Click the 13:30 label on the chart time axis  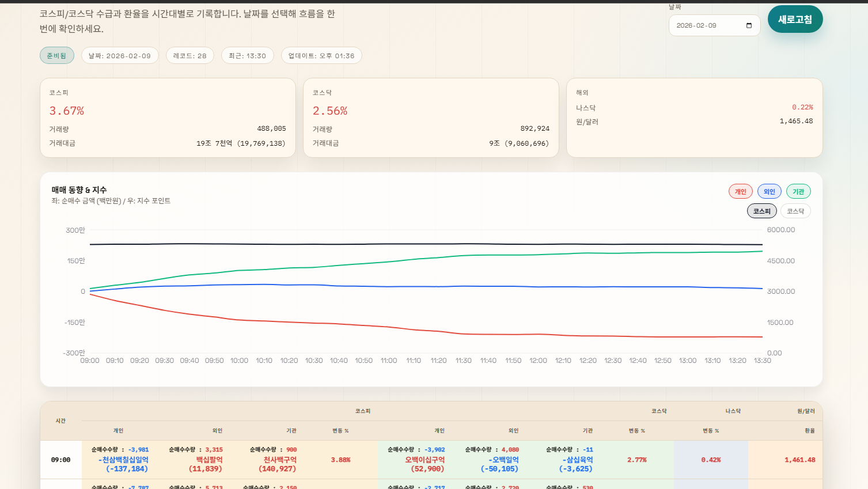(x=763, y=361)
